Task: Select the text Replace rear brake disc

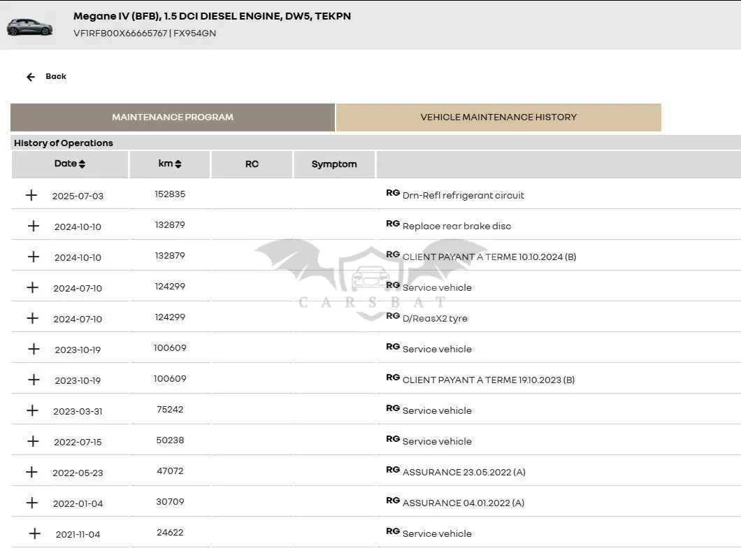Action: (x=456, y=226)
